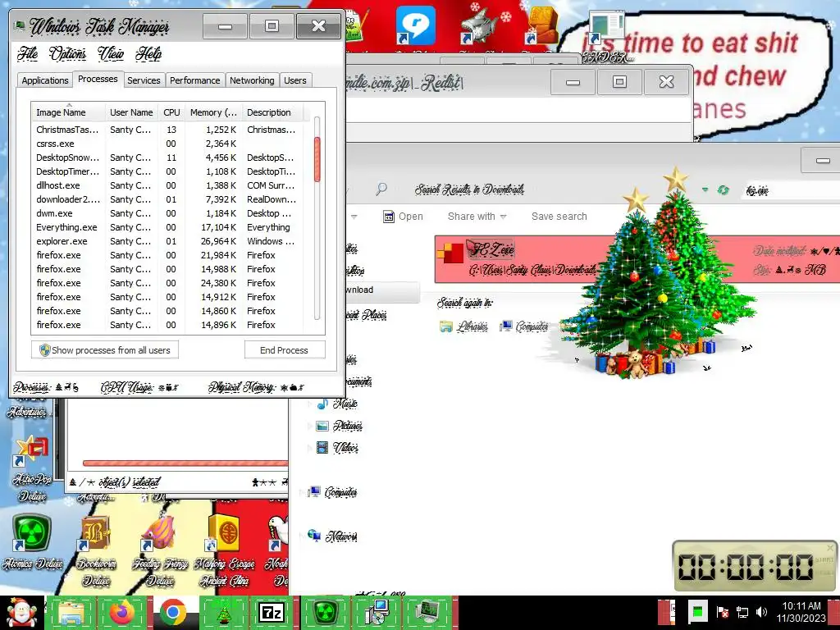This screenshot has height=630, width=840.
Task: Click the Santa Start button
Action: click(x=21, y=613)
